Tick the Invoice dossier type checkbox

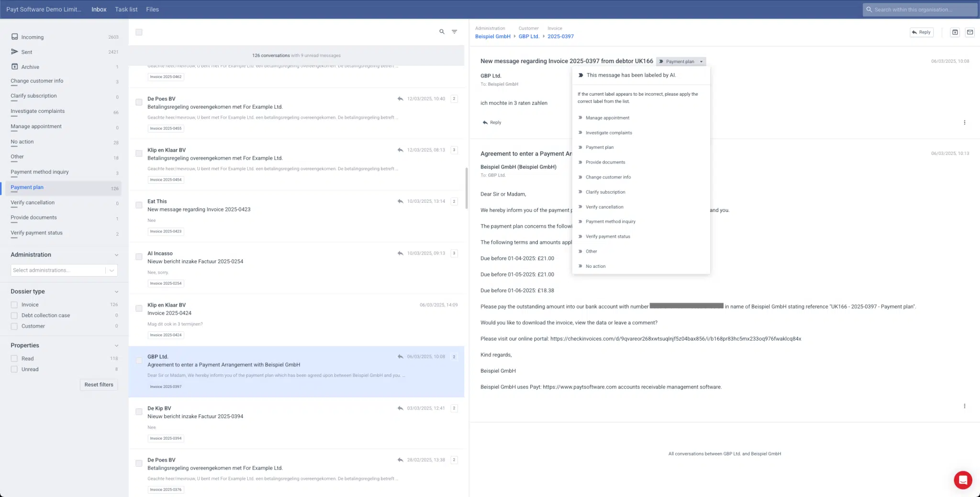(x=14, y=305)
